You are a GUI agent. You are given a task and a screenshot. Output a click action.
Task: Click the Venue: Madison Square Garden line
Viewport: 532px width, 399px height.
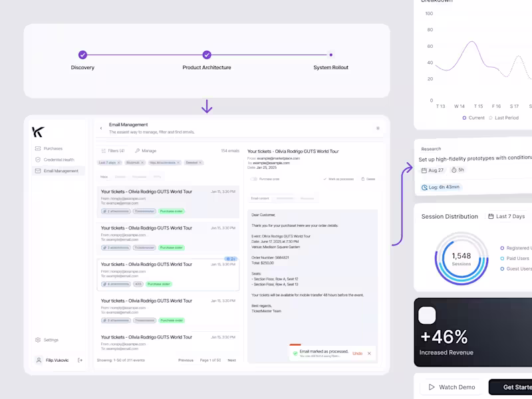275,247
